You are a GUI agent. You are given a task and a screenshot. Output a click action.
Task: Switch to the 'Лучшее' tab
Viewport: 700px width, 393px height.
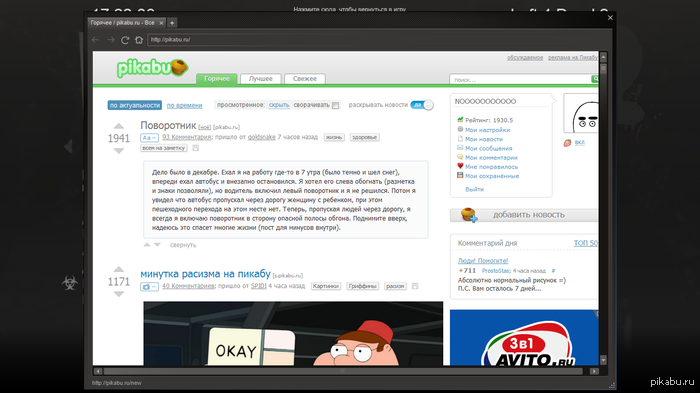pos(261,79)
